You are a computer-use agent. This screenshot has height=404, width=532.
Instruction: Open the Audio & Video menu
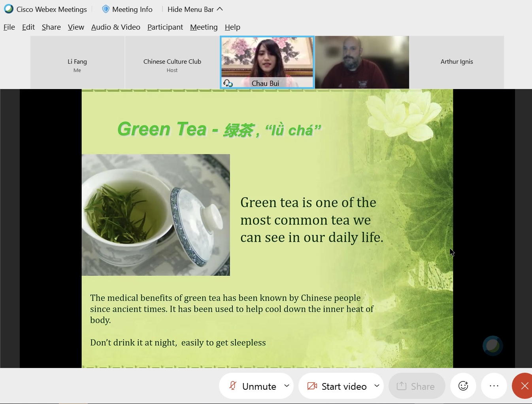pos(115,27)
